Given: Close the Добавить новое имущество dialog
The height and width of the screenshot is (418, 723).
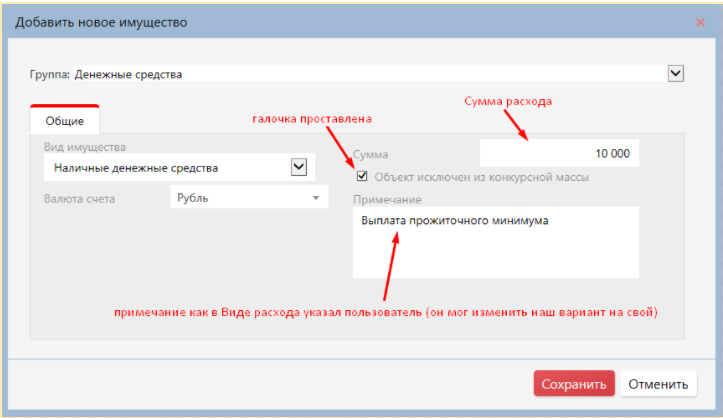Looking at the screenshot, I should [x=699, y=22].
